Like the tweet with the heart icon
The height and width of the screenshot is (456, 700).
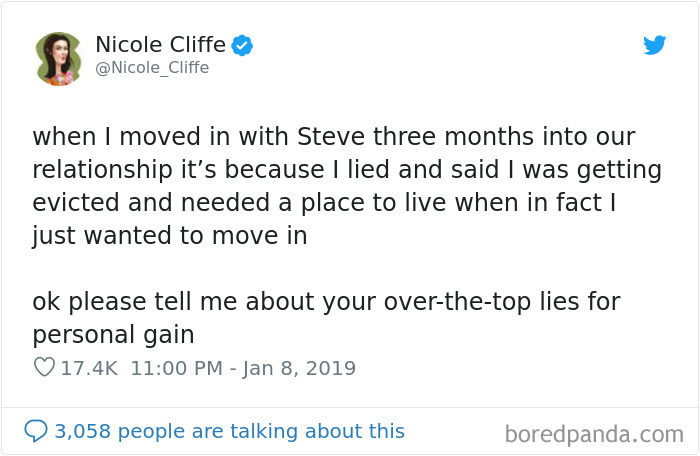coord(44,368)
